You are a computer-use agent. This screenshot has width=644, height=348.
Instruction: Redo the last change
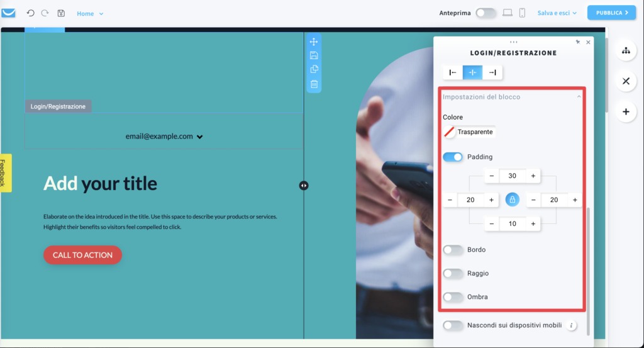pyautogui.click(x=45, y=13)
